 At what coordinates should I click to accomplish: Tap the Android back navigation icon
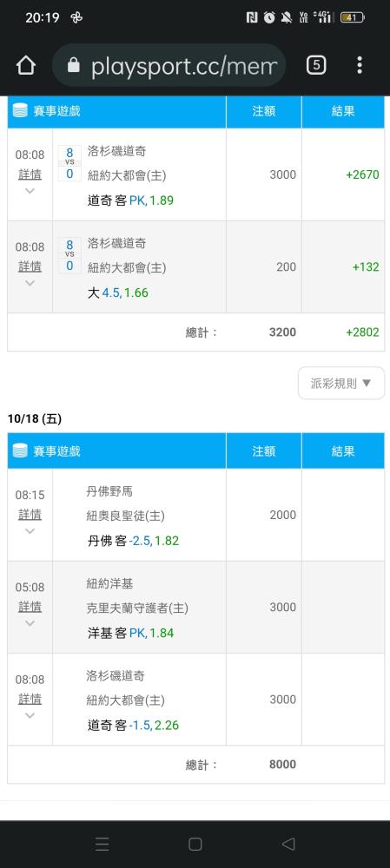[288, 844]
